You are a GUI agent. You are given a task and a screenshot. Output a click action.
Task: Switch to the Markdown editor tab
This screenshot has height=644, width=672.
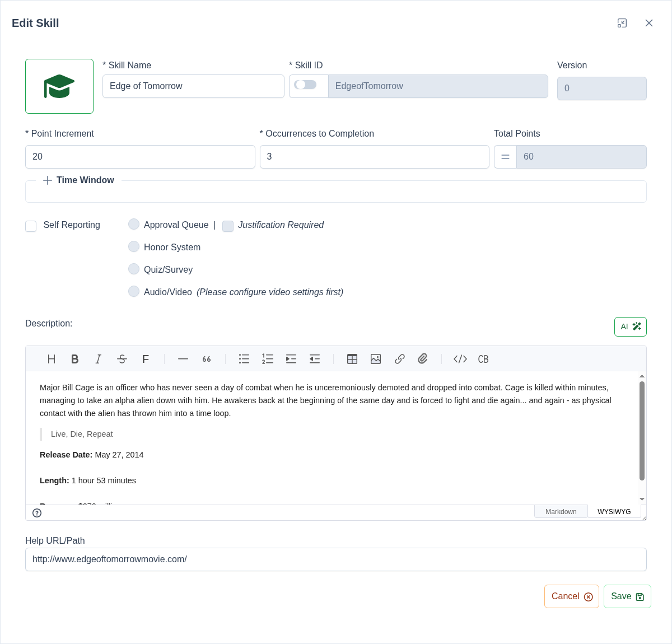561,512
